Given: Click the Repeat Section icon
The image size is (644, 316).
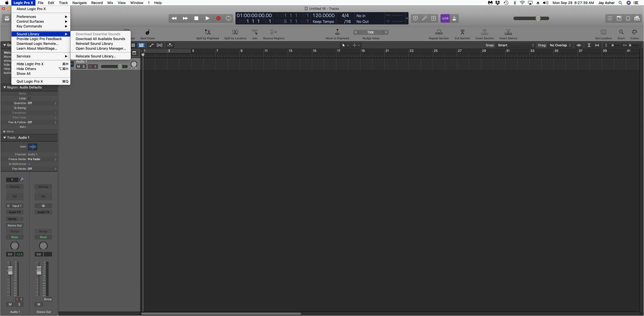Looking at the screenshot, I should 439,32.
